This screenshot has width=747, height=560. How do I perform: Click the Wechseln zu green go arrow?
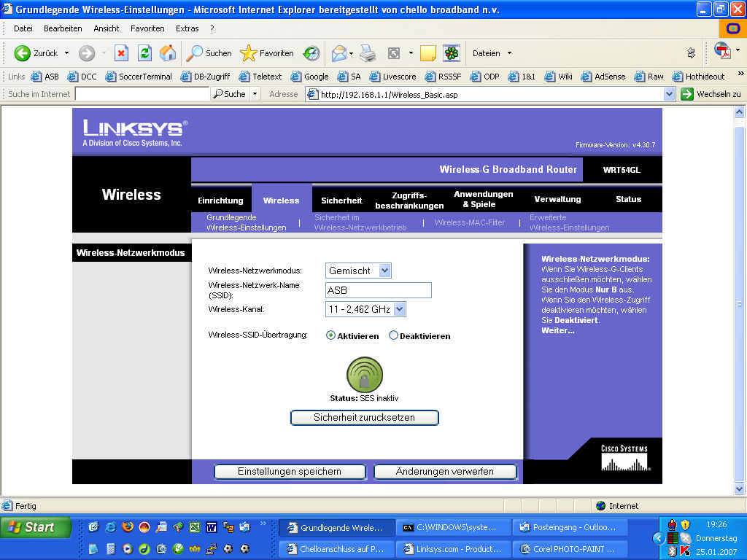[687, 94]
